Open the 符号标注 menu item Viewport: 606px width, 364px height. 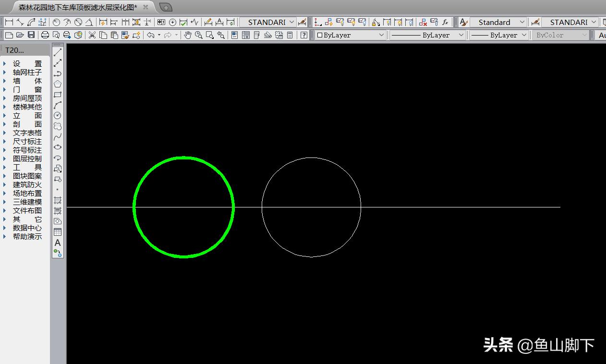coord(27,150)
